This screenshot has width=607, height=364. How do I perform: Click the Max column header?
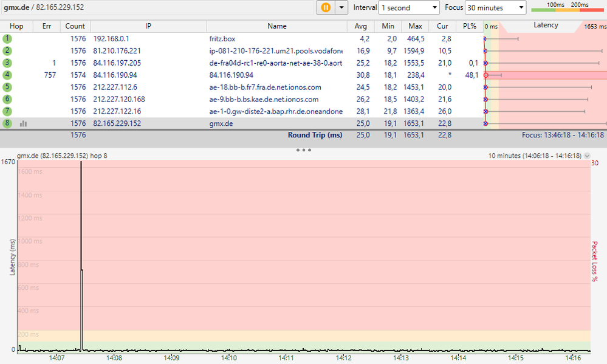(x=415, y=26)
